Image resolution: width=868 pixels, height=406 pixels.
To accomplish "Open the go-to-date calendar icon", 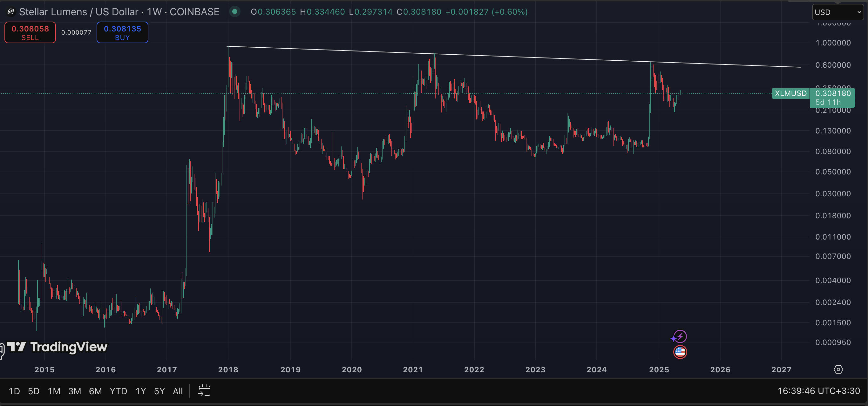I will (x=204, y=390).
